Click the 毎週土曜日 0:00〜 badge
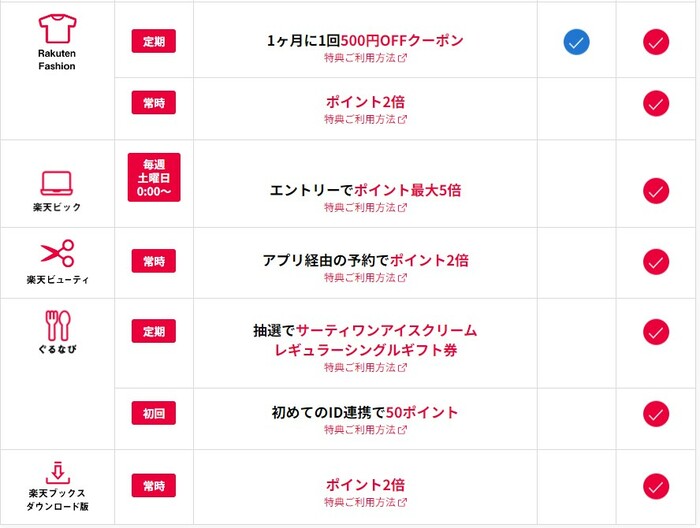Screen dimensions: 700x528 click(x=154, y=178)
